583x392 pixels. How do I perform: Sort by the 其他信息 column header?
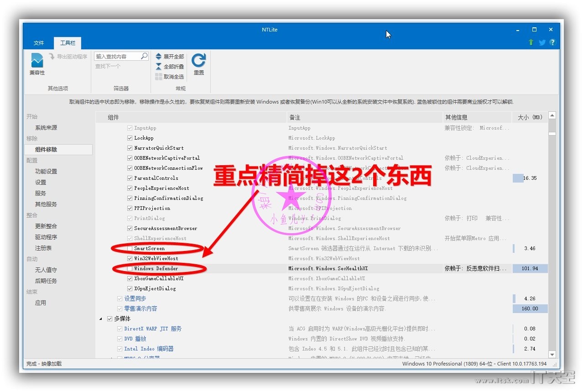click(477, 117)
